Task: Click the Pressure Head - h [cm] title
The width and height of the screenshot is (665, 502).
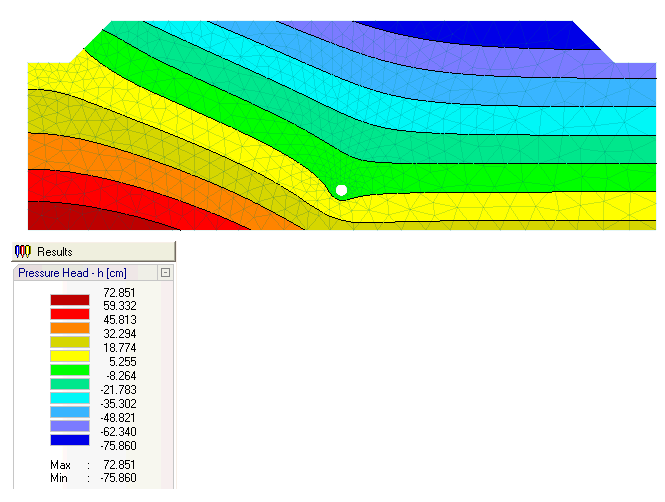Action: (72, 273)
